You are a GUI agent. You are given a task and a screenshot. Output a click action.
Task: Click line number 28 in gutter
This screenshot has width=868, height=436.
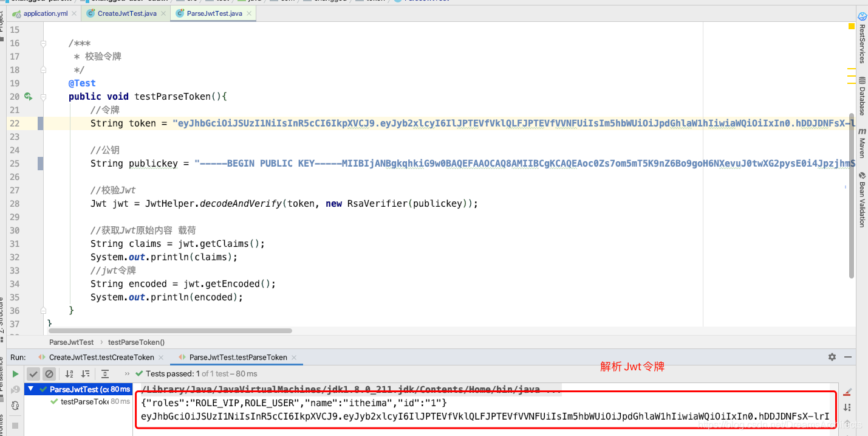15,203
